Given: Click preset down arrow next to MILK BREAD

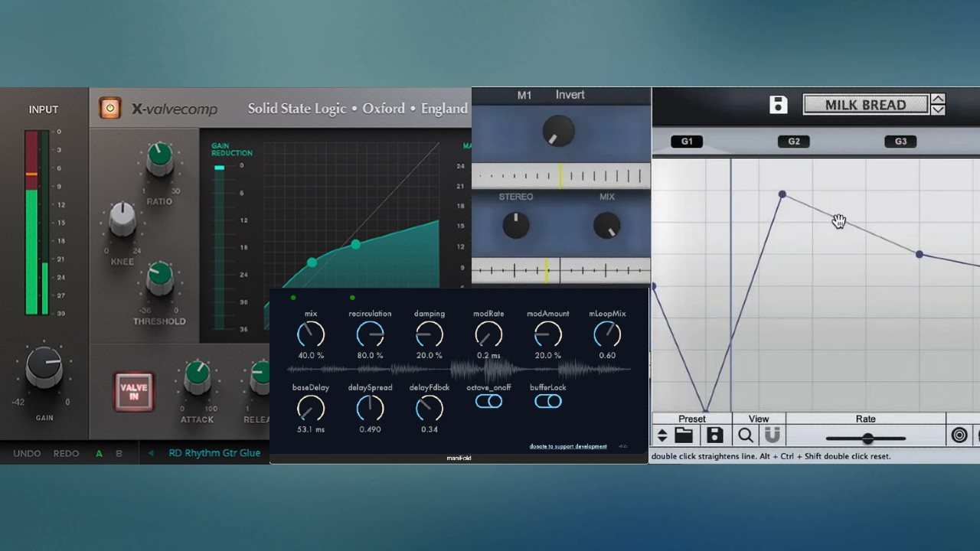Looking at the screenshot, I should point(938,110).
